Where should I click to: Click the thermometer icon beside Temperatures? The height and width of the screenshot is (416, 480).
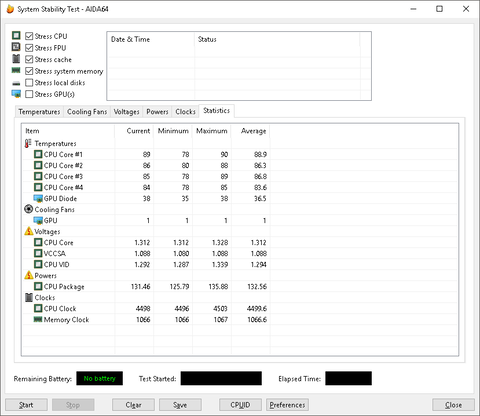28,143
